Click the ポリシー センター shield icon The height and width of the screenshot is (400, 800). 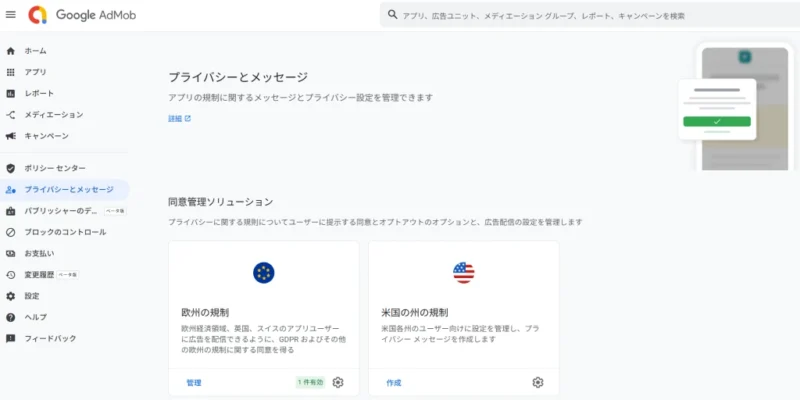pos(11,168)
